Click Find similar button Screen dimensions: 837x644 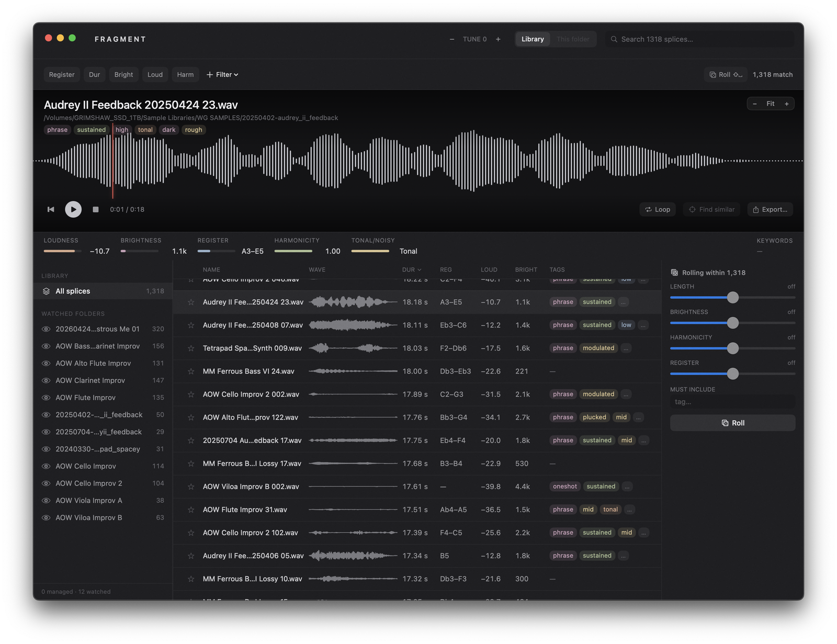(711, 209)
